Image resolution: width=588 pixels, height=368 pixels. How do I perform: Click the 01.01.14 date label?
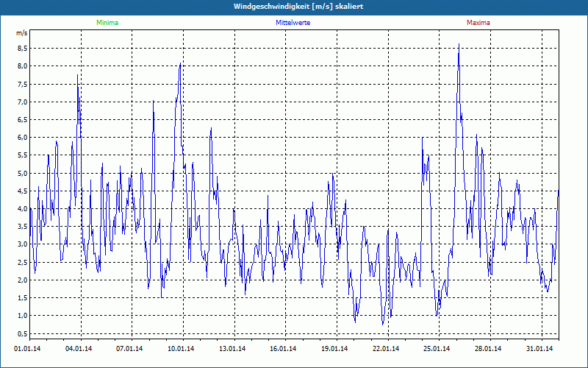coord(27,349)
